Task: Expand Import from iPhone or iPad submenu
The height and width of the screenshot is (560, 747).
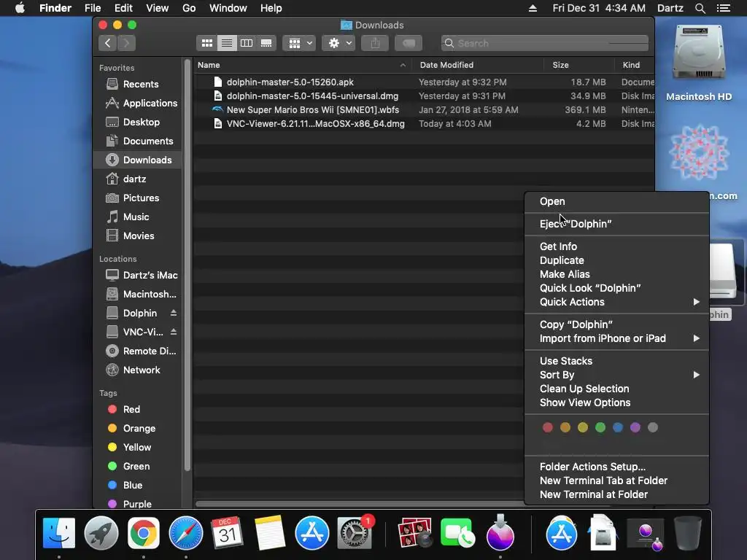Action: coord(616,338)
